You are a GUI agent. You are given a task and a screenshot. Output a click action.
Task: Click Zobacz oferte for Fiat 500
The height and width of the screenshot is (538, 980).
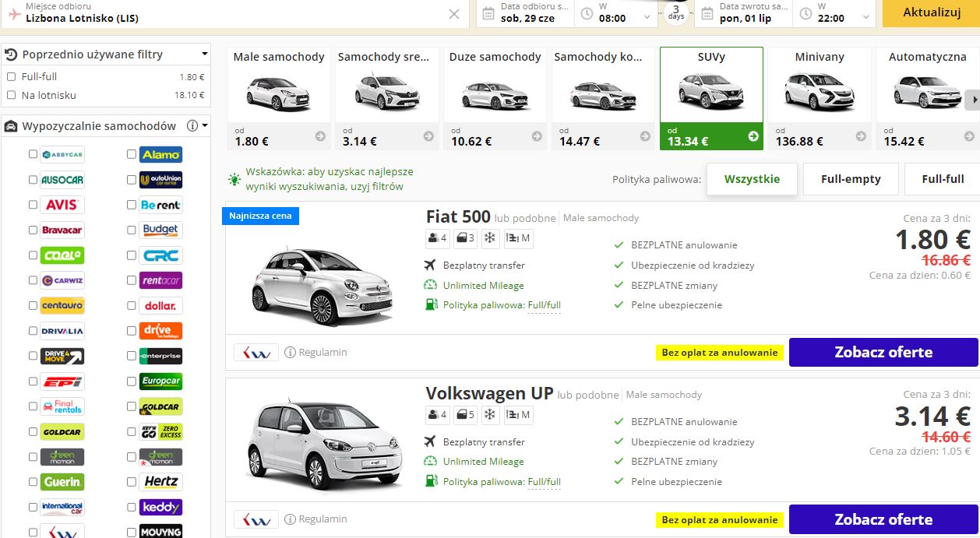tap(883, 352)
